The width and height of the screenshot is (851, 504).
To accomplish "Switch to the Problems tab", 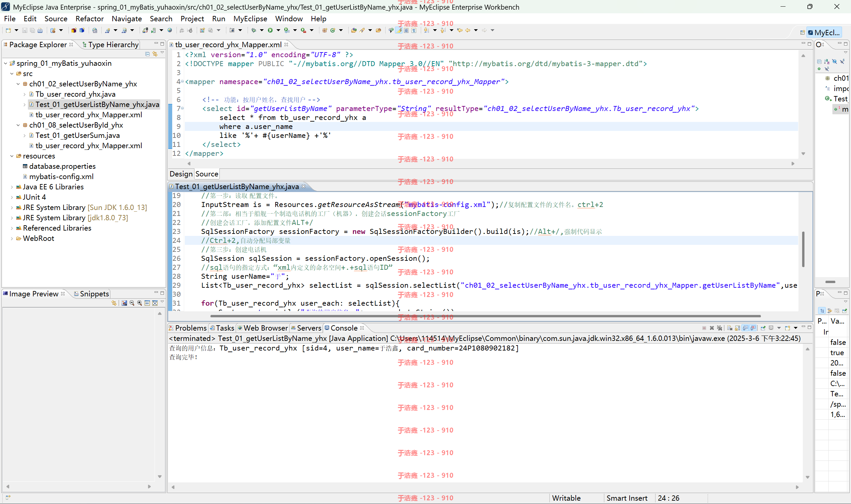I will (187, 328).
